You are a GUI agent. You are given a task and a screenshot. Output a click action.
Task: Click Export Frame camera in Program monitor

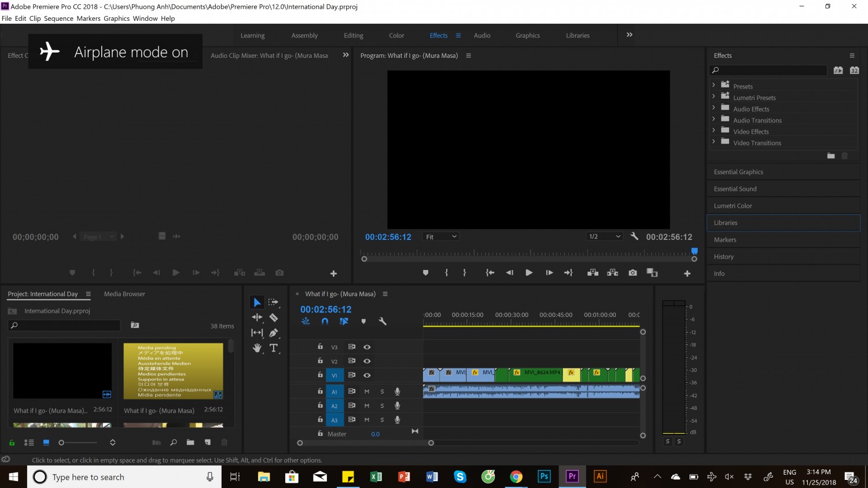pos(632,272)
